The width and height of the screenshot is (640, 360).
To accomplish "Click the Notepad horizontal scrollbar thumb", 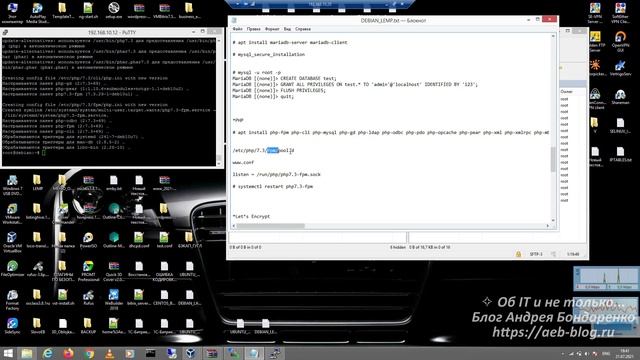I will [x=271, y=226].
